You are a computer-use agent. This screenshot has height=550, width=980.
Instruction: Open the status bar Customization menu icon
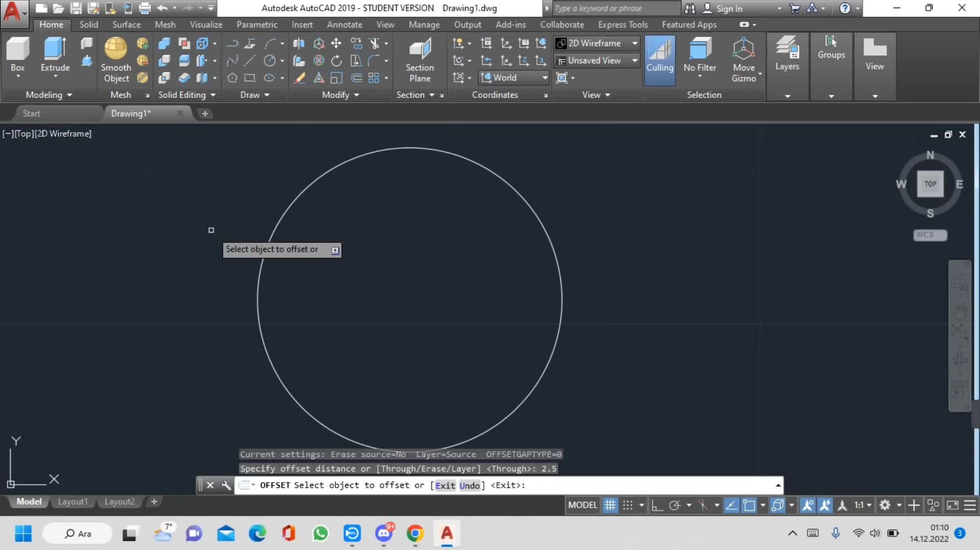point(970,505)
